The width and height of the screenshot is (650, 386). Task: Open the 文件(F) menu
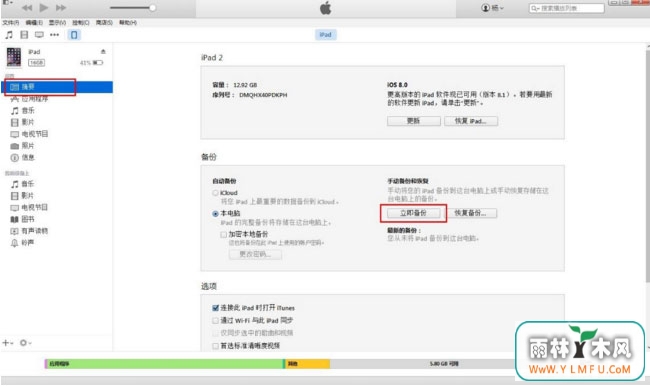(11, 22)
